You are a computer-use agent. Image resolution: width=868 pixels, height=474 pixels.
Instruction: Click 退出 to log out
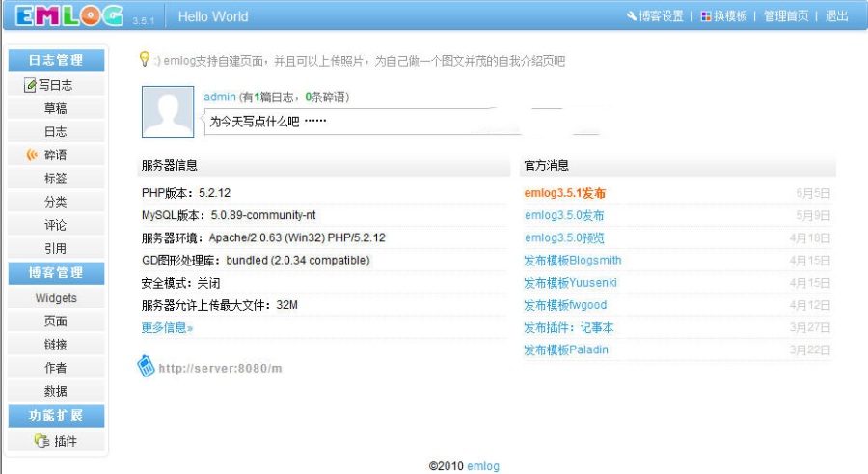point(836,16)
